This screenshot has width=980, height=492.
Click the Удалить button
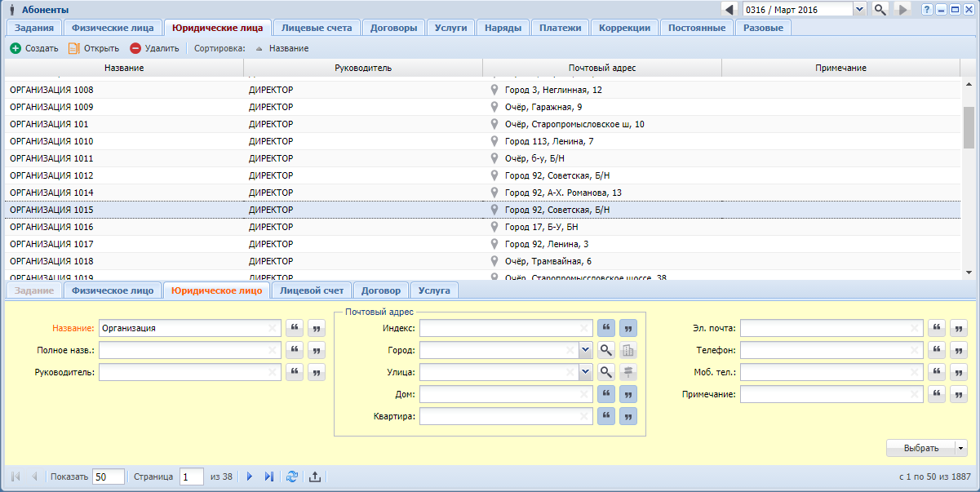pyautogui.click(x=154, y=48)
